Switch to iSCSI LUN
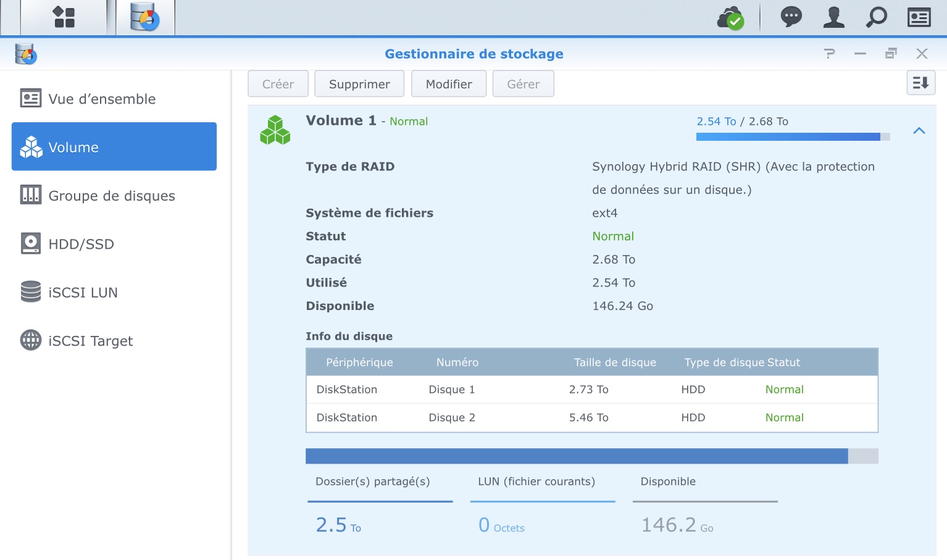The image size is (947, 560). point(114,292)
